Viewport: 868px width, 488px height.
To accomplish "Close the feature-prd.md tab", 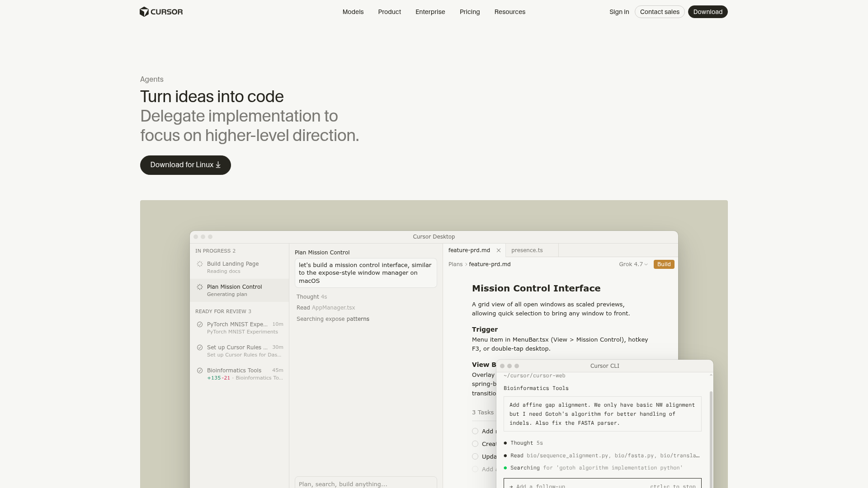I will point(499,250).
